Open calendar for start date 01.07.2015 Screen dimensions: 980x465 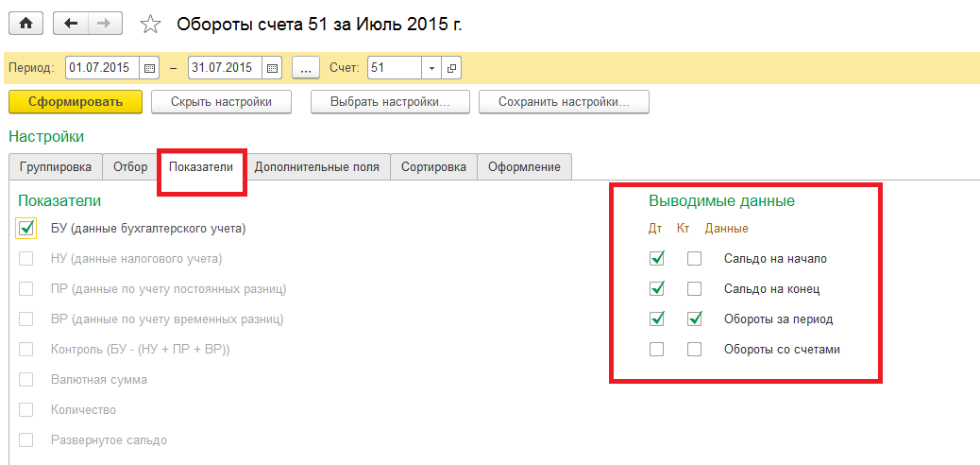click(149, 68)
